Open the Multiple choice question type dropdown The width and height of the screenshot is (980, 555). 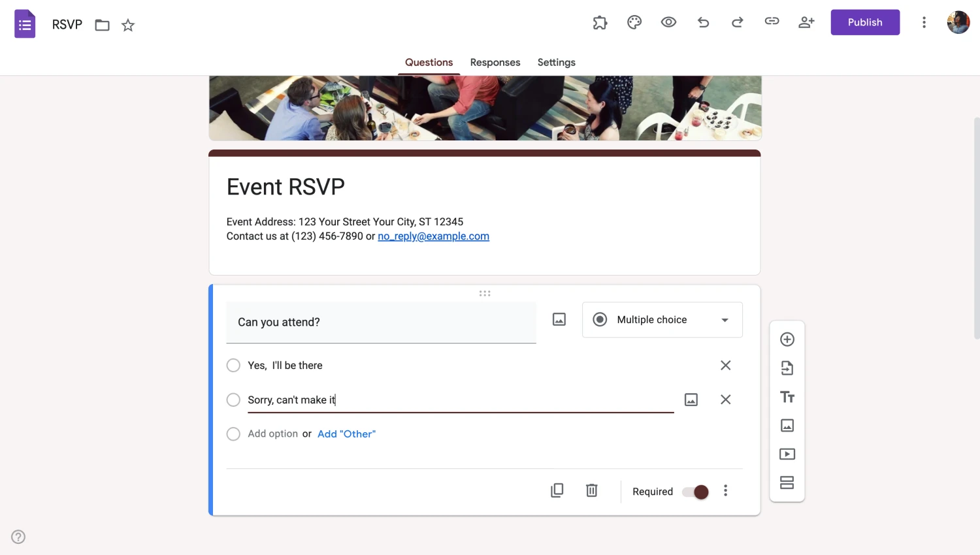(662, 319)
